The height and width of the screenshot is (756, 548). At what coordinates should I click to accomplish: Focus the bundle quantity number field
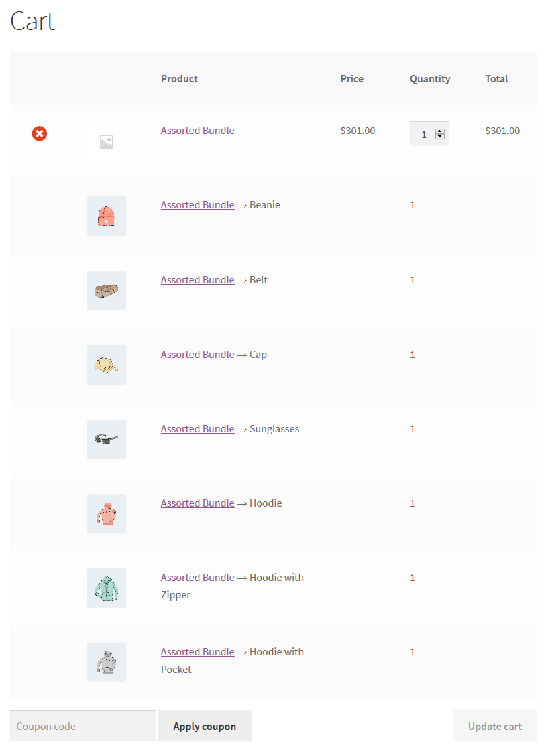423,134
